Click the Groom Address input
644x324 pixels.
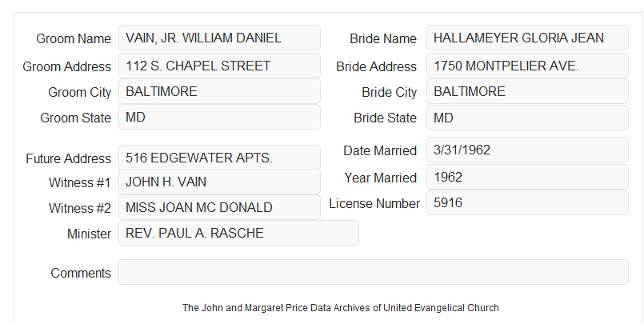(x=219, y=66)
